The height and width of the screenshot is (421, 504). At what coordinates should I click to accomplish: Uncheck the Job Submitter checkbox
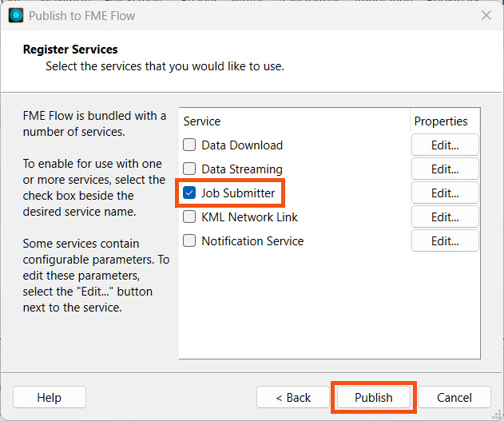189,193
